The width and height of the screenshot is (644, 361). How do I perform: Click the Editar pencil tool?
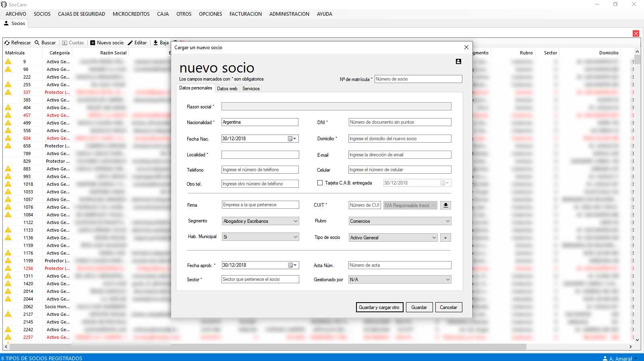pos(137,43)
